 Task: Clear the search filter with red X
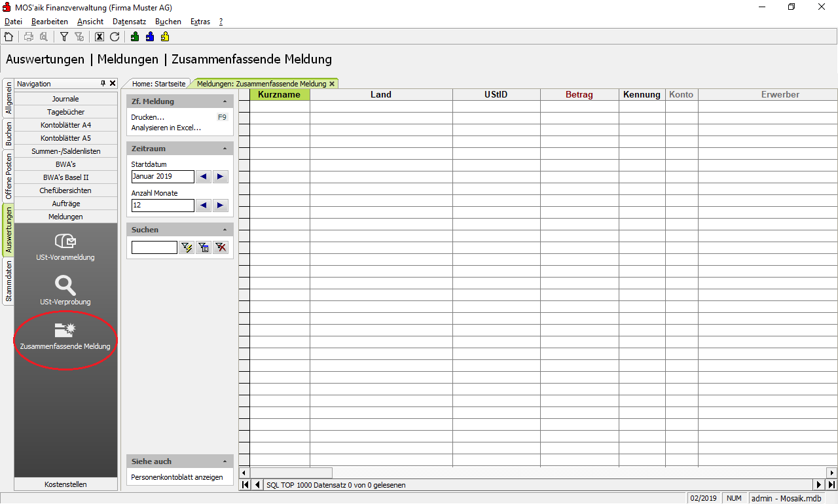point(221,247)
